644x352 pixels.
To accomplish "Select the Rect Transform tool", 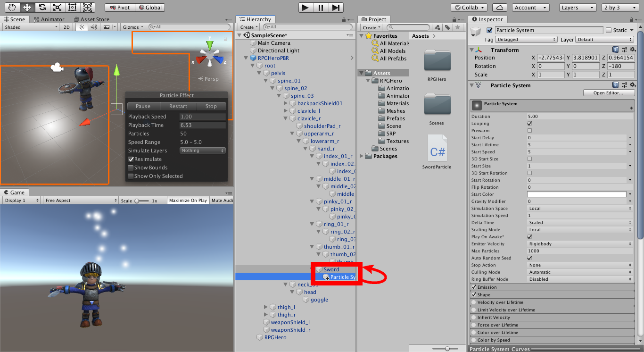I will tap(72, 8).
